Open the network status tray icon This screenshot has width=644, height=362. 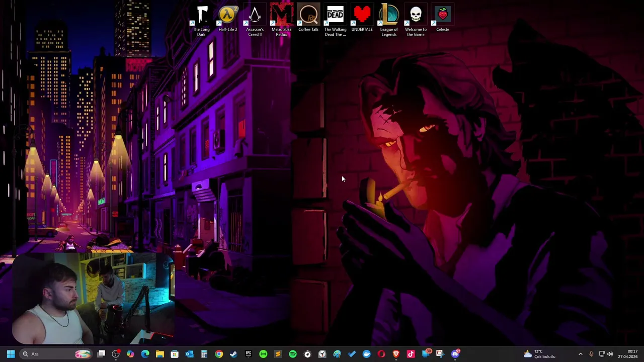pyautogui.click(x=602, y=354)
